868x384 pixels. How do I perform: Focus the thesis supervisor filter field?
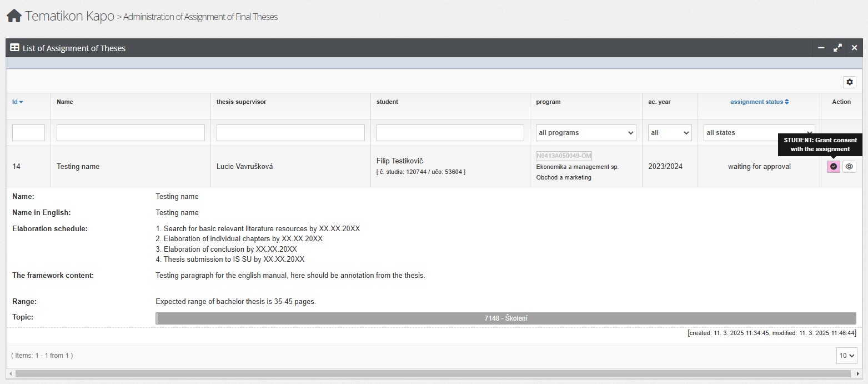[290, 133]
